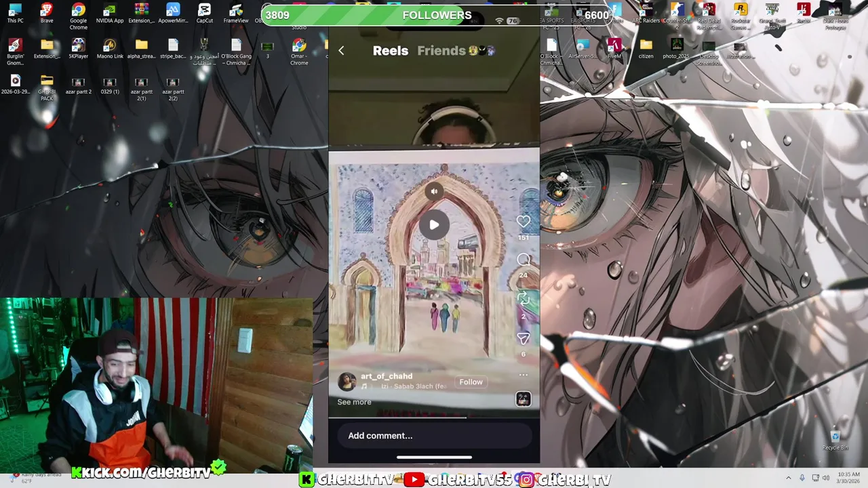Launch Grand Theft Auto V shortcut
868x488 pixels.
pyautogui.click(x=772, y=16)
